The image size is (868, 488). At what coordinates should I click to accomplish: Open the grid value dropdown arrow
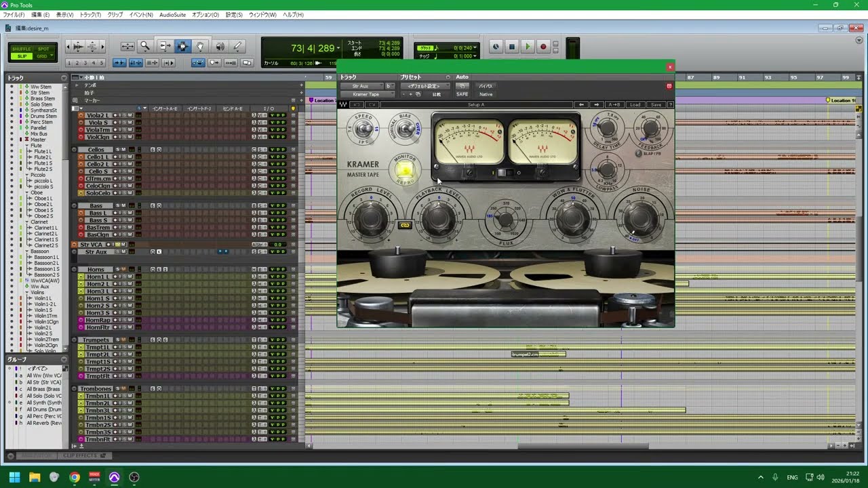pyautogui.click(x=475, y=47)
